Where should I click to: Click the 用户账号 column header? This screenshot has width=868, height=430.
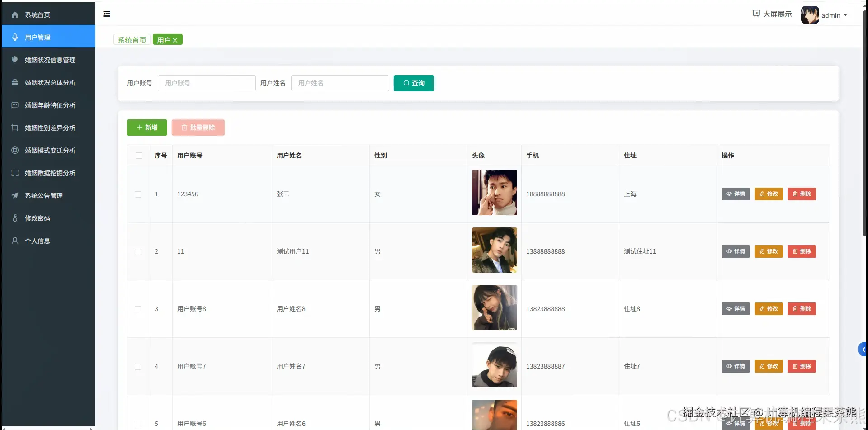(x=190, y=156)
